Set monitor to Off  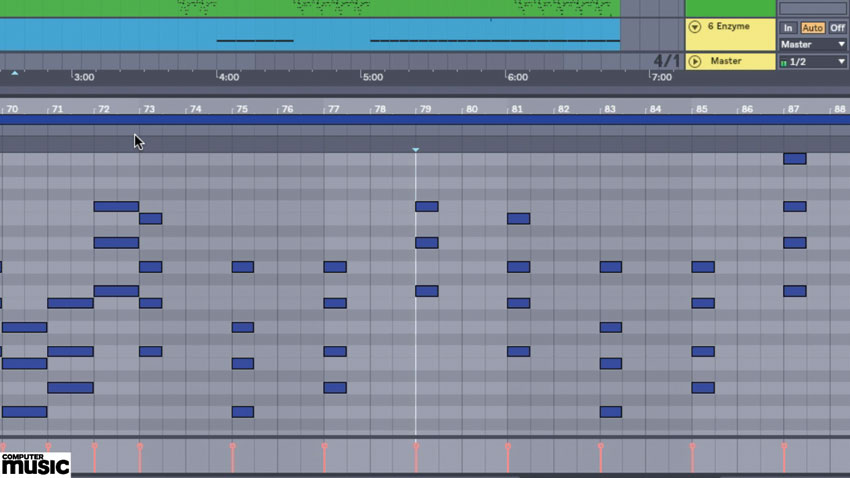pyautogui.click(x=837, y=28)
